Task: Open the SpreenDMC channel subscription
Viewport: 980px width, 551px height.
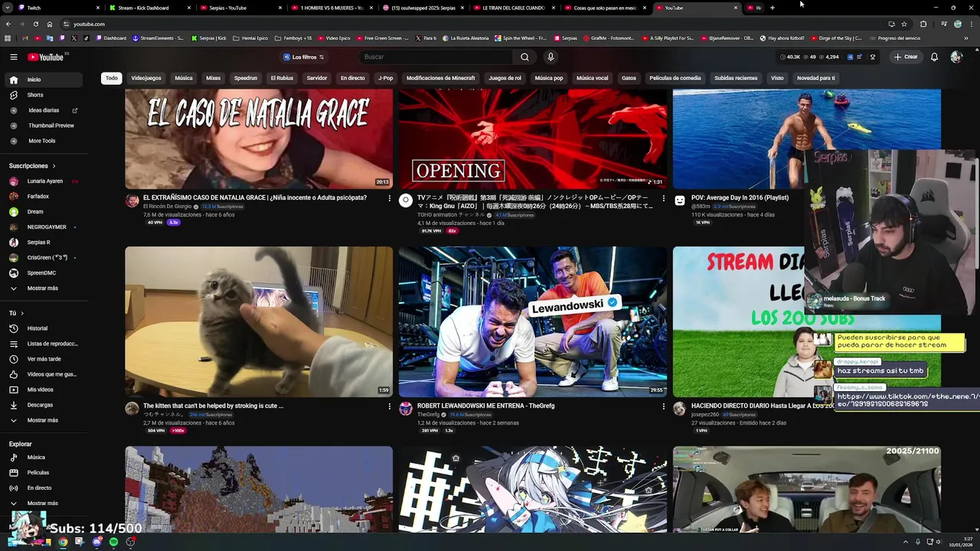Action: pos(43,273)
